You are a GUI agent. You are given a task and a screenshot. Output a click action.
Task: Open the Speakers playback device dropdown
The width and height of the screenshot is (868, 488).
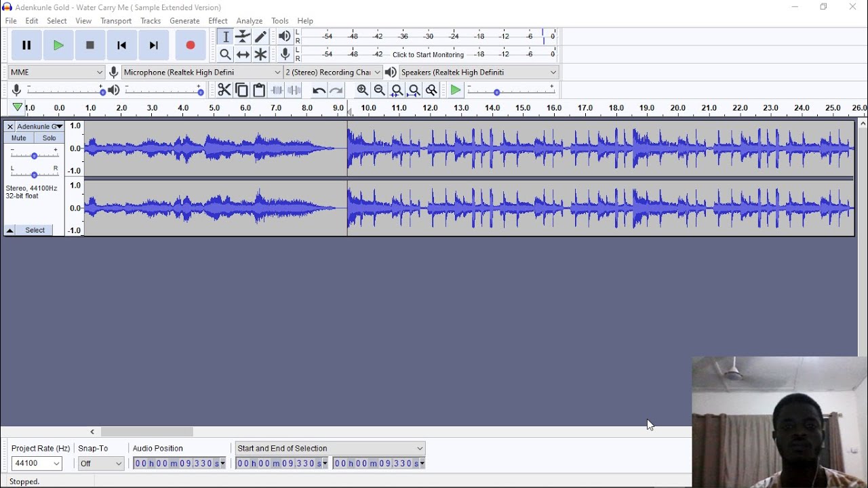click(479, 73)
